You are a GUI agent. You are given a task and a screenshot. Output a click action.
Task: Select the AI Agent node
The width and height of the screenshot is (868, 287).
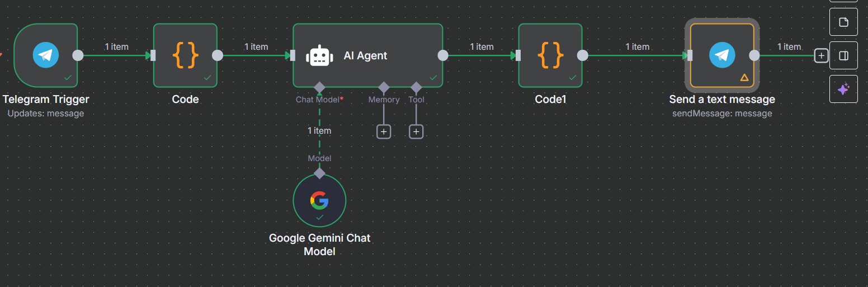coord(367,55)
